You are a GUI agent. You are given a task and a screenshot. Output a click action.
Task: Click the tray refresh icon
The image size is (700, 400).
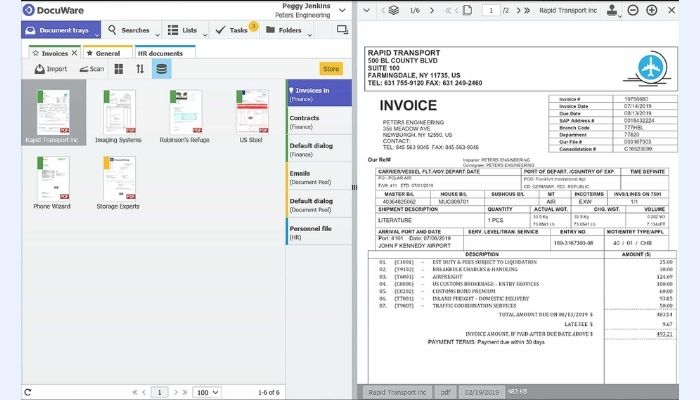28,392
